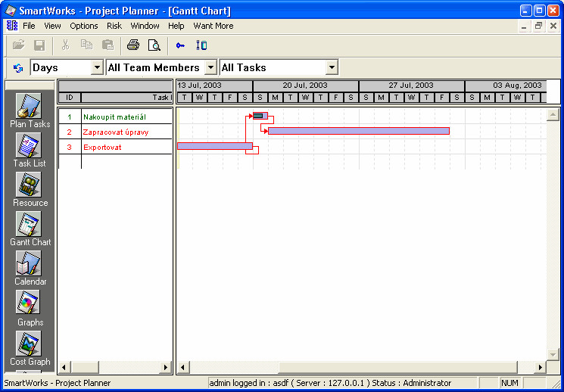Click the admin logged in status bar text

(330, 383)
